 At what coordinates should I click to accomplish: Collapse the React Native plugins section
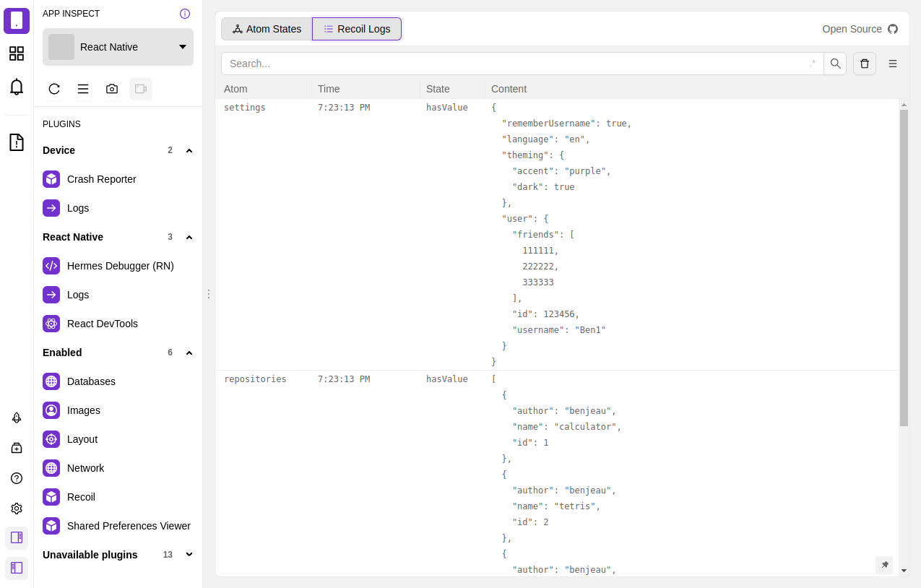(189, 237)
